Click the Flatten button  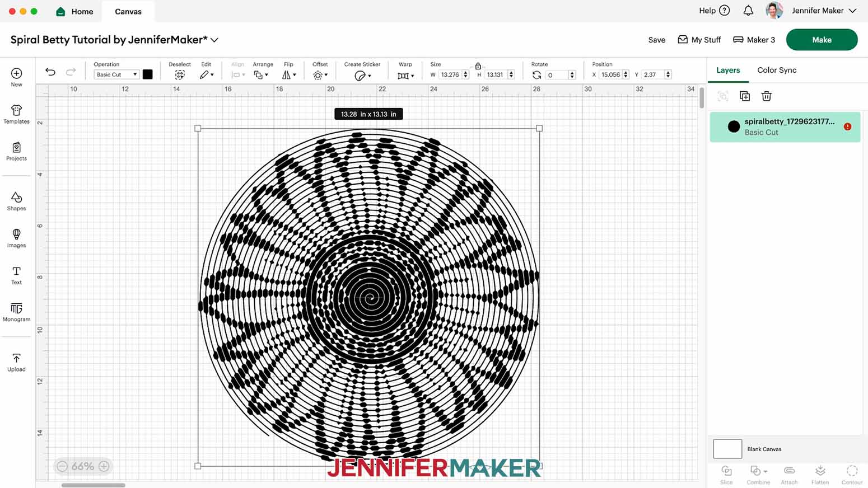point(820,475)
